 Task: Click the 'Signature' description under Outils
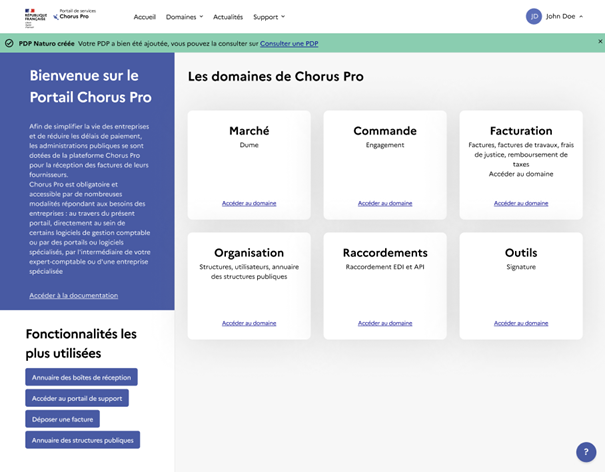point(521,267)
